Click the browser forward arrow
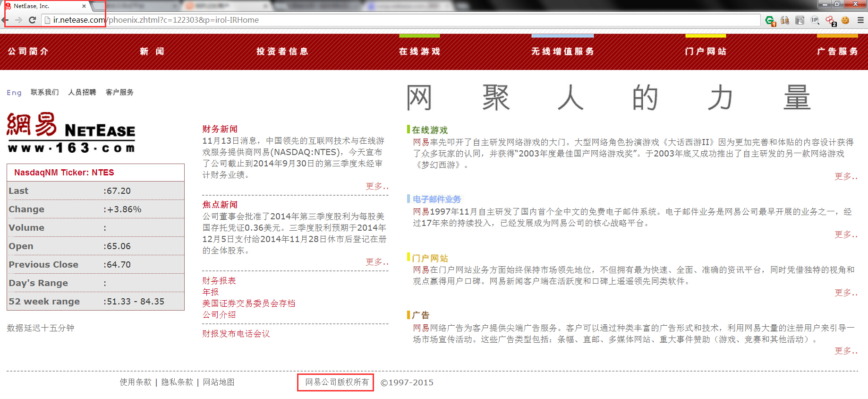This screenshot has height=399, width=868. [18, 20]
